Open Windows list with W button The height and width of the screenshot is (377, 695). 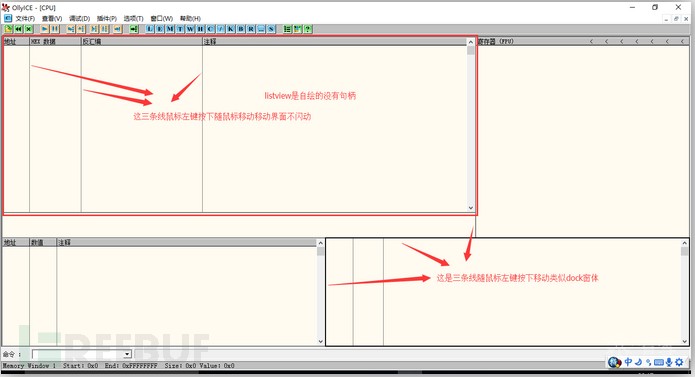(x=190, y=29)
